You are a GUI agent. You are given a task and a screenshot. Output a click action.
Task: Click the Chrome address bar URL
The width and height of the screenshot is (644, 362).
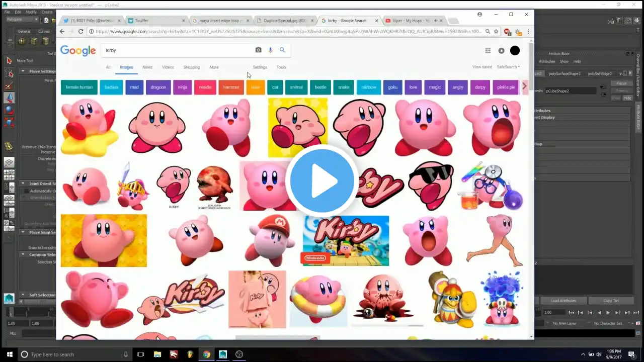(x=288, y=31)
